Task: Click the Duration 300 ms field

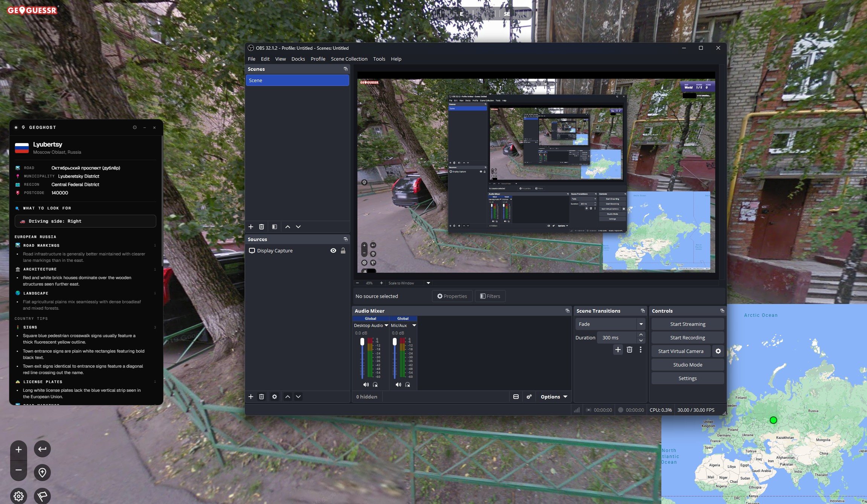Action: point(618,338)
